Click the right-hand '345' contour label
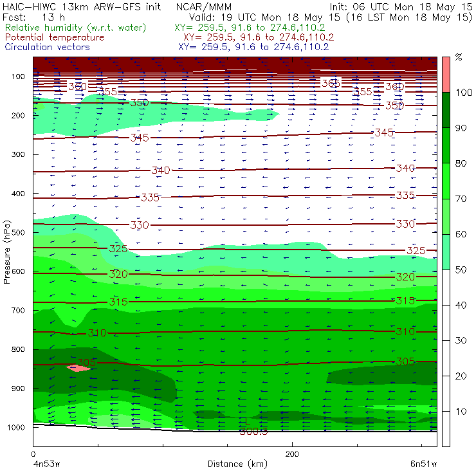The width and height of the screenshot is (476, 476). click(384, 133)
